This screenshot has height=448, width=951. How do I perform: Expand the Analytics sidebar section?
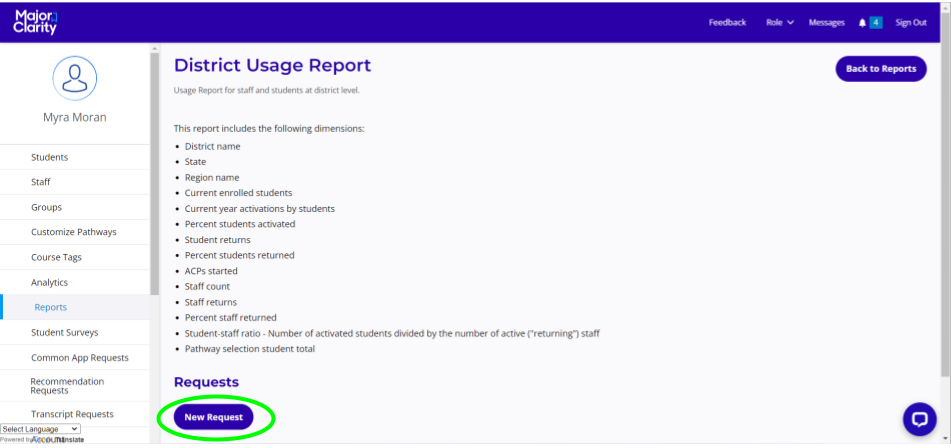coord(49,283)
